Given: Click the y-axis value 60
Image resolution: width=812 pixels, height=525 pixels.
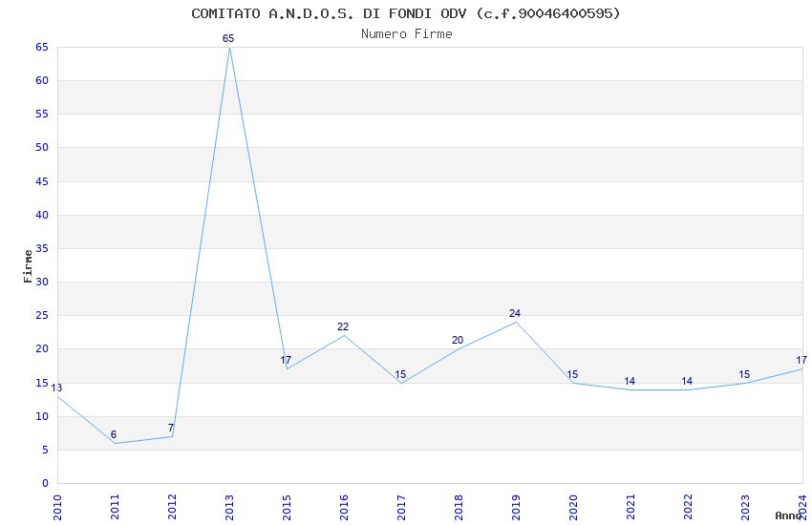Looking at the screenshot, I should coord(42,80).
